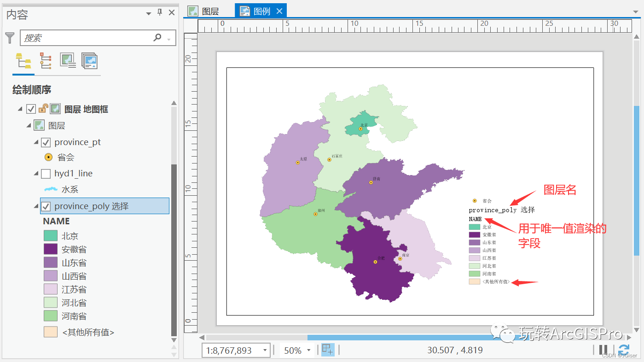Close the Contents pane

[x=171, y=13]
